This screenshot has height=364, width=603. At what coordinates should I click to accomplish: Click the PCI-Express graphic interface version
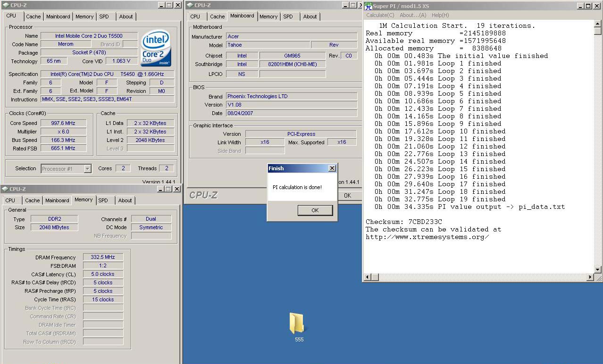point(301,134)
